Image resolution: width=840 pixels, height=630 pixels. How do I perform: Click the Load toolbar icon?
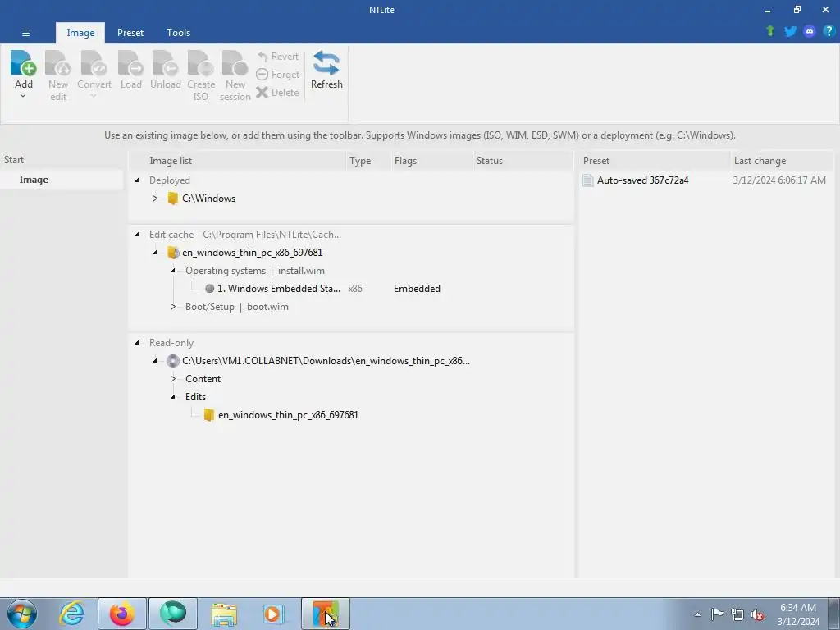click(130, 64)
